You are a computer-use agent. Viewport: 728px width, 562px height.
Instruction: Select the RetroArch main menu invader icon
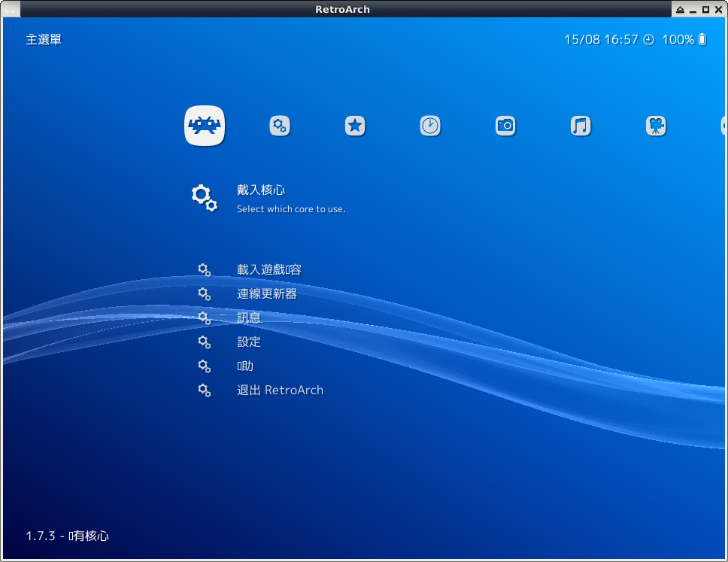(x=205, y=126)
